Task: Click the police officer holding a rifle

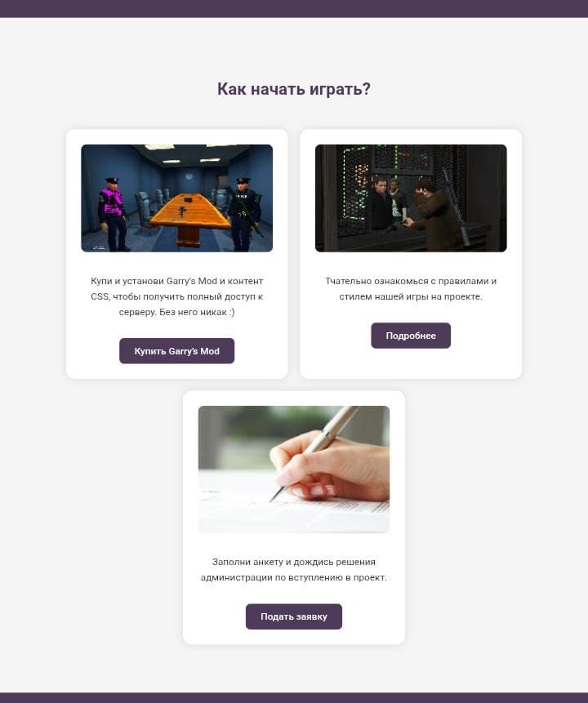Action: coord(244,214)
